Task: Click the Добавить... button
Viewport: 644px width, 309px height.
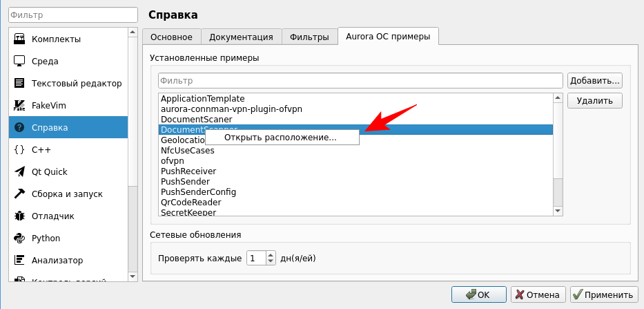Action: pos(594,80)
